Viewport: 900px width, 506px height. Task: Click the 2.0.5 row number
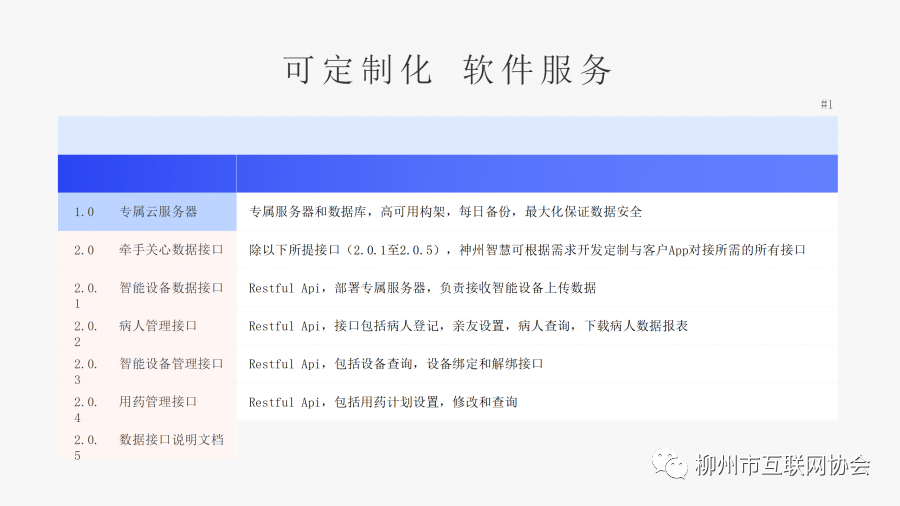(85, 447)
